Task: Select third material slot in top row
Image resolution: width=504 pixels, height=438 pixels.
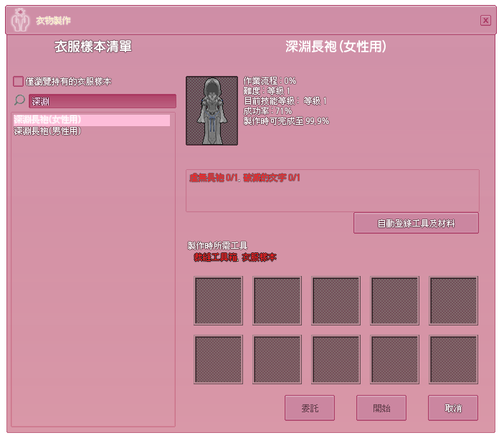Action: (x=336, y=301)
